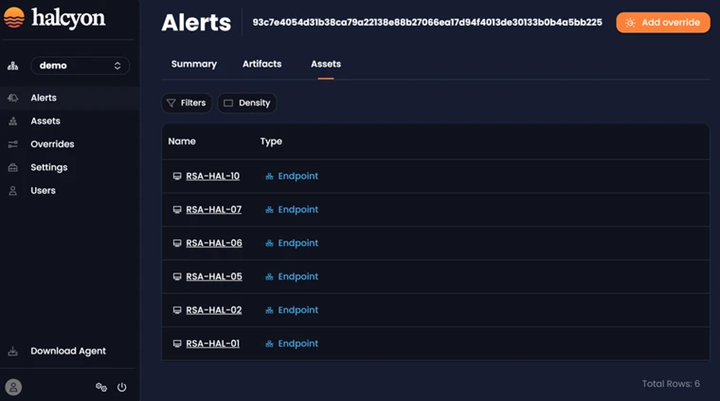This screenshot has height=401, width=720.
Task: Click the gears icon near the power button
Action: (101, 387)
